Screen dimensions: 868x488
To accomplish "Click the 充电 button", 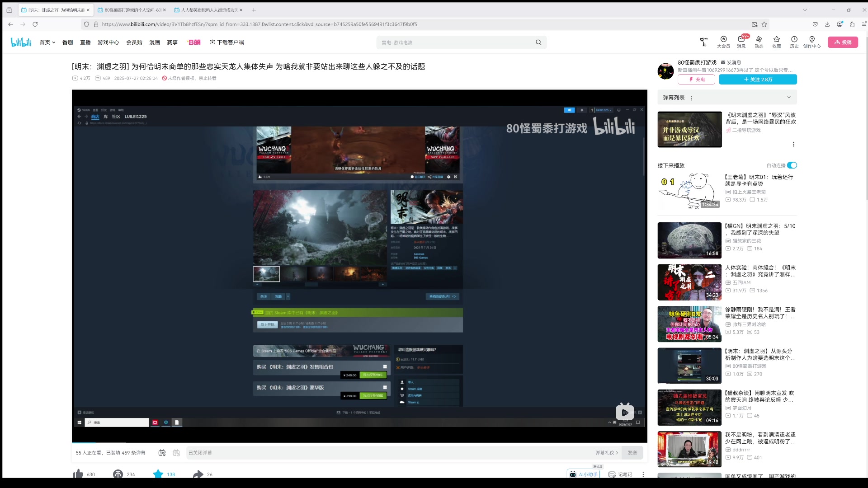I will point(696,80).
